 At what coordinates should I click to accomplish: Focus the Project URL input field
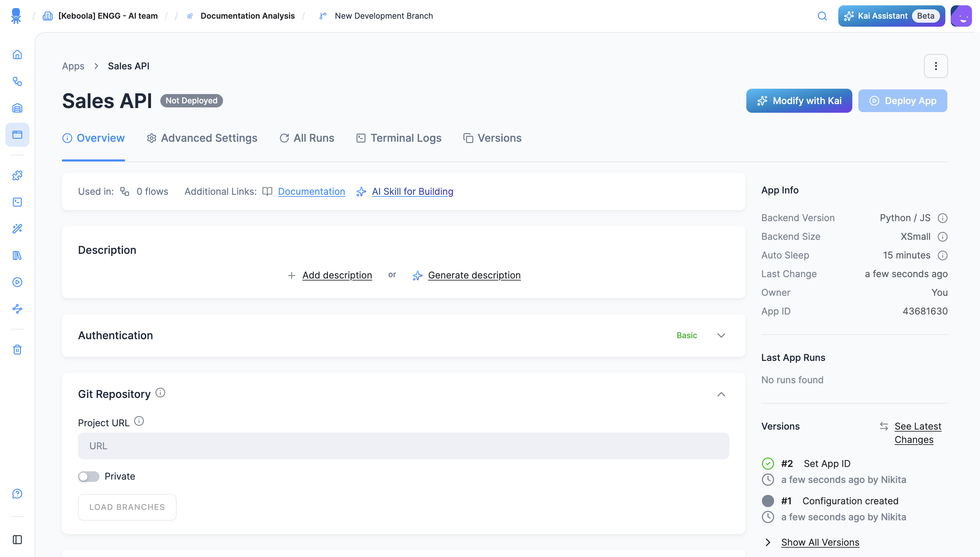point(403,446)
